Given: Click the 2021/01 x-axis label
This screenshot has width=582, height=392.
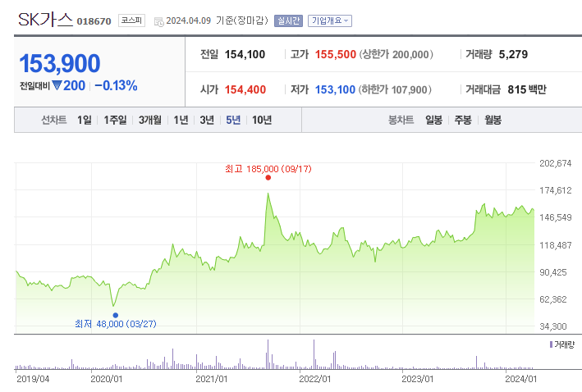Looking at the screenshot, I should [x=211, y=379].
